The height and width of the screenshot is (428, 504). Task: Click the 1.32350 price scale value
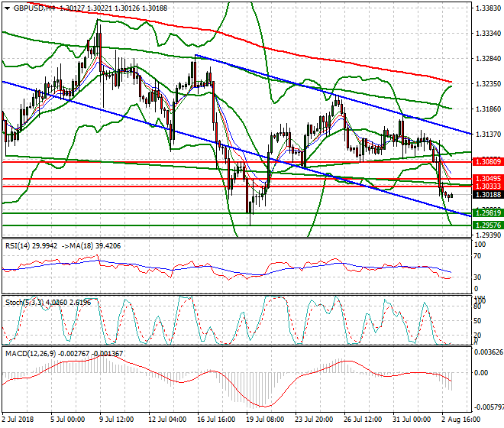click(x=488, y=83)
